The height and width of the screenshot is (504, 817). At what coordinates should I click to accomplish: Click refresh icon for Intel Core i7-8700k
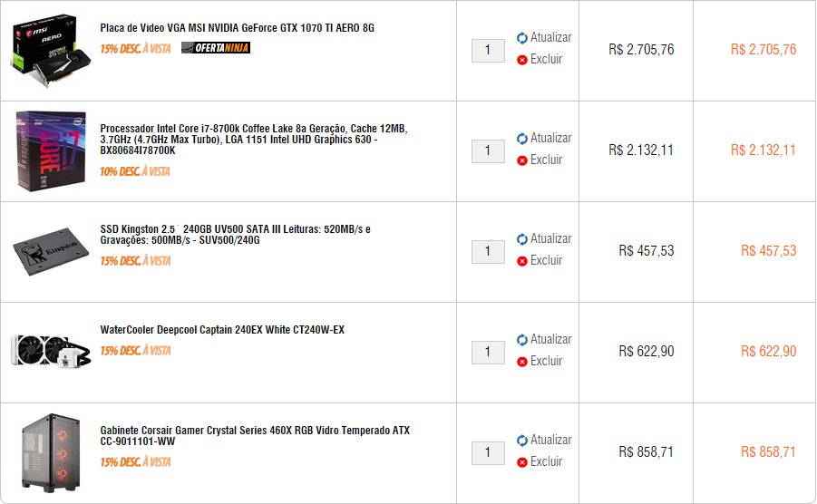point(522,139)
